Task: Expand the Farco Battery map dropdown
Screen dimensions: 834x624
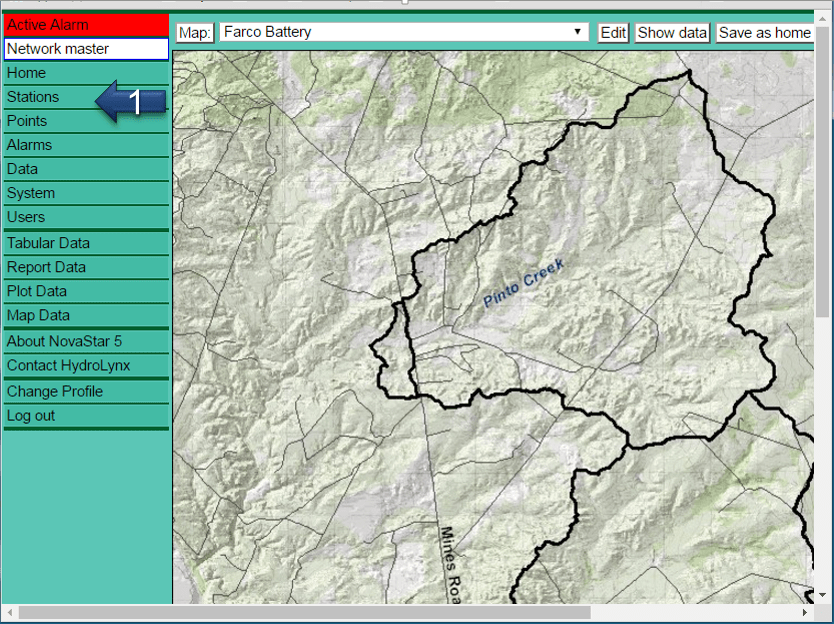Action: [403, 32]
